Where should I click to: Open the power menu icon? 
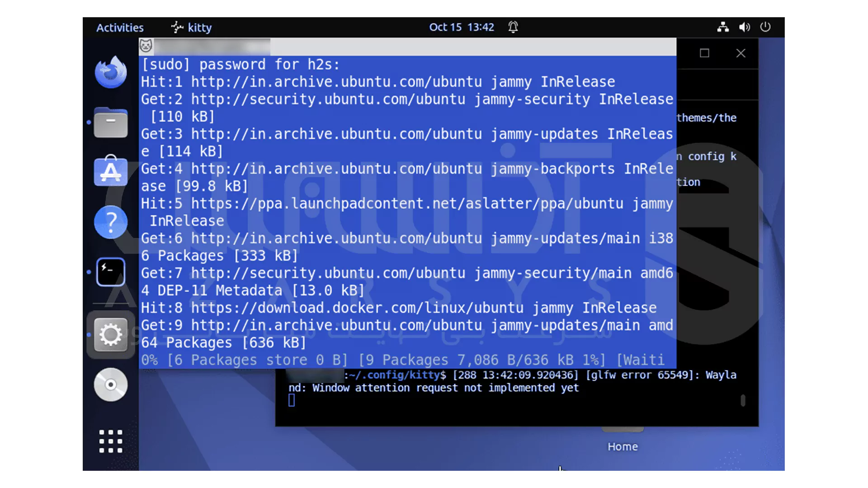coord(765,27)
